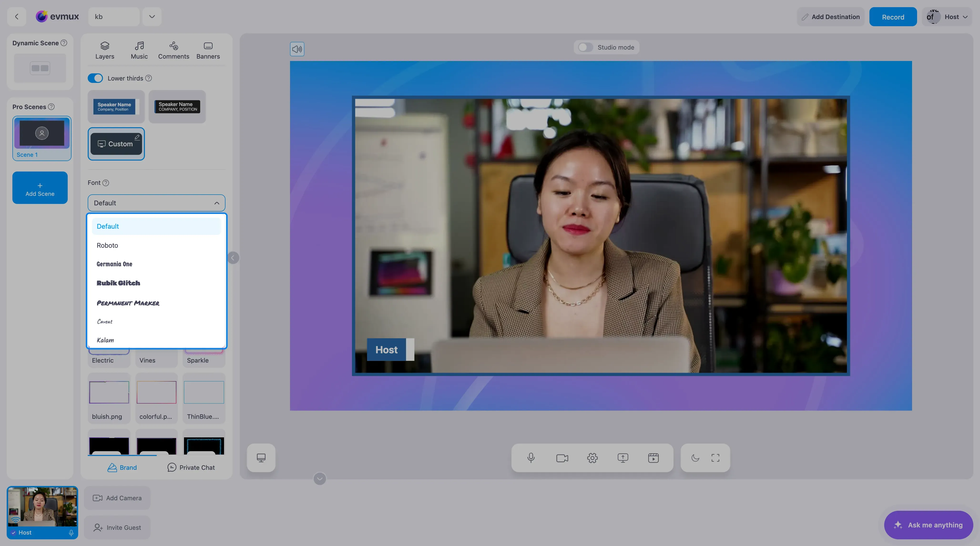Click Add Destination button
The image size is (980, 546).
831,17
